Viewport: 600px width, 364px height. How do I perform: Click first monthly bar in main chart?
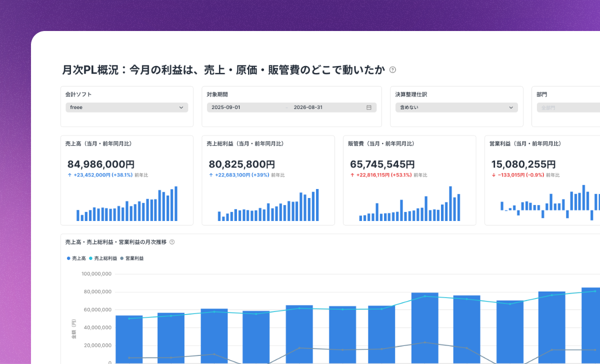point(129,339)
